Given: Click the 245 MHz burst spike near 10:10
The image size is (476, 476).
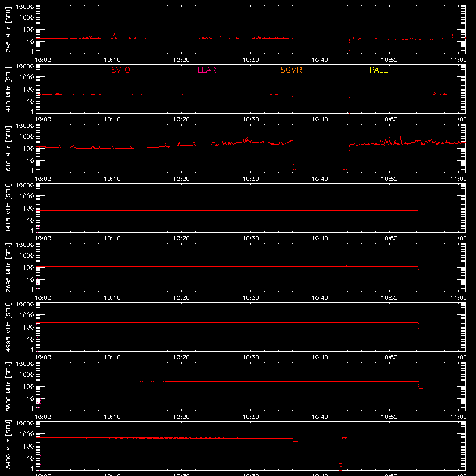Looking at the screenshot, I should (114, 34).
